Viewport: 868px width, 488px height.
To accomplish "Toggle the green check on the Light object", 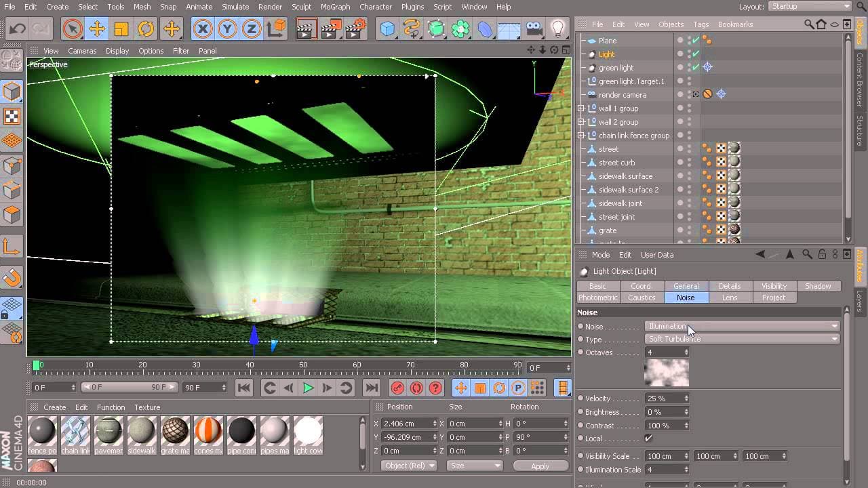I will tap(695, 54).
